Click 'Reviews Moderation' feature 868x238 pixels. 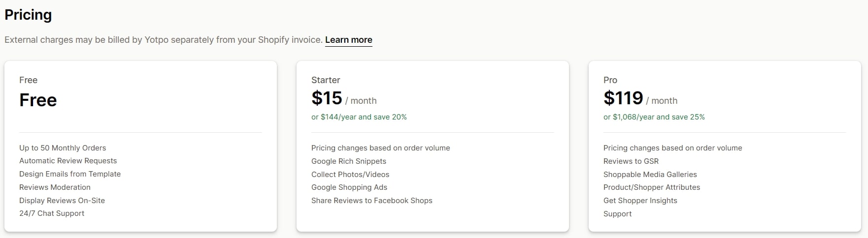point(55,187)
